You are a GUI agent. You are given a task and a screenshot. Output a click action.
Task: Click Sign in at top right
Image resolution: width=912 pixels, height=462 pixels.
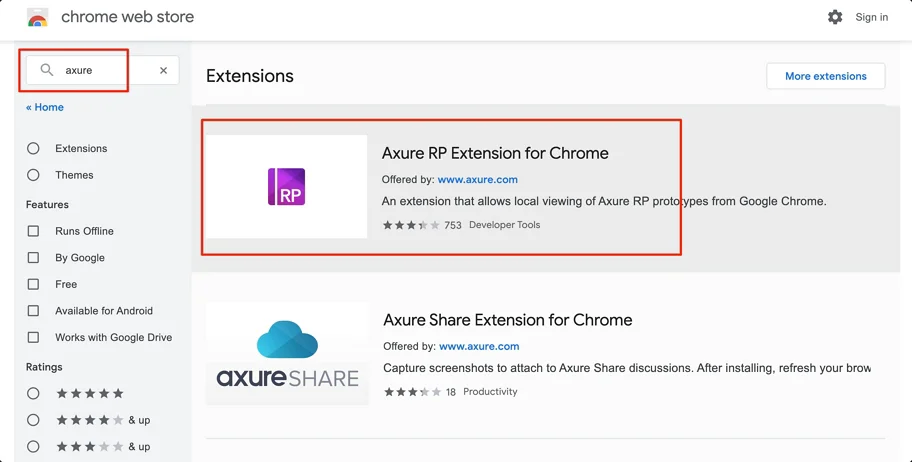tap(871, 17)
